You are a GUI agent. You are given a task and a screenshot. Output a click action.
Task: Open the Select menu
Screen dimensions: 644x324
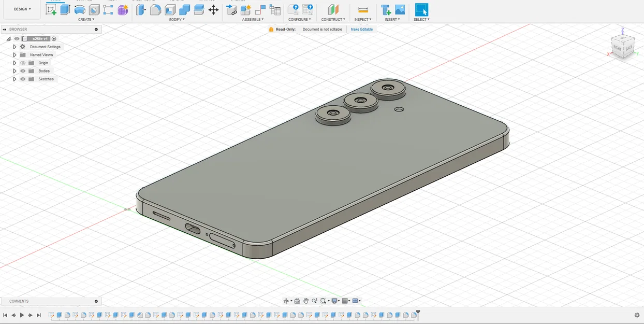(421, 20)
